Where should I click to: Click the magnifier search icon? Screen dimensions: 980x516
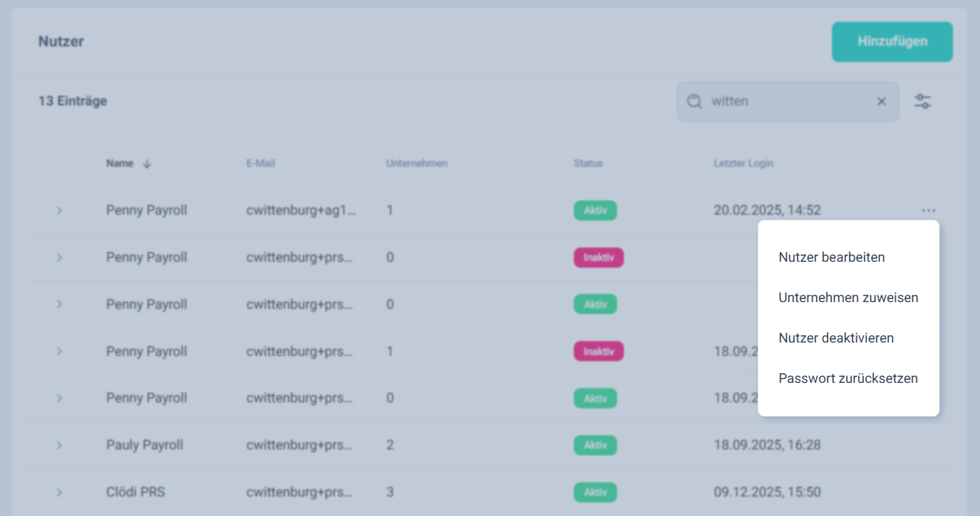pyautogui.click(x=694, y=102)
